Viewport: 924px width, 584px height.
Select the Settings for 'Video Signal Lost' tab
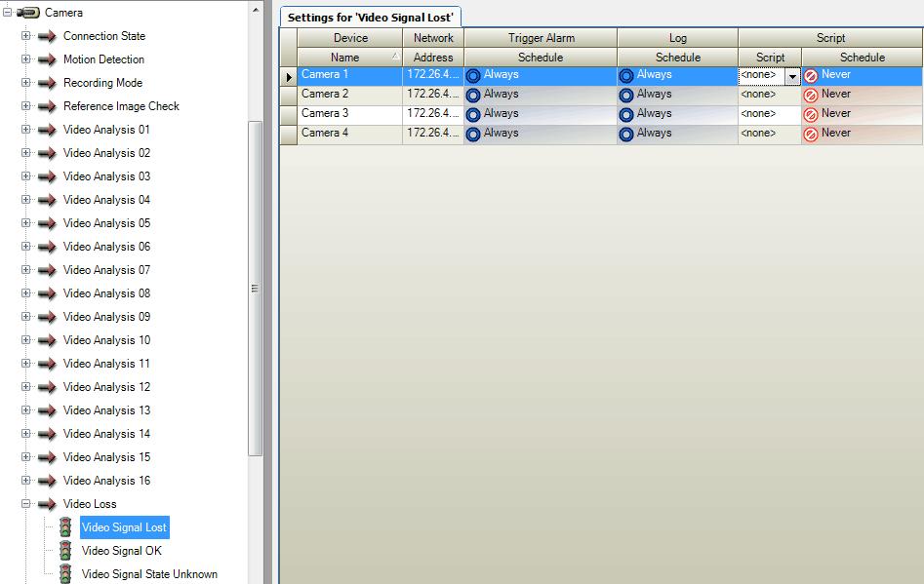point(370,18)
